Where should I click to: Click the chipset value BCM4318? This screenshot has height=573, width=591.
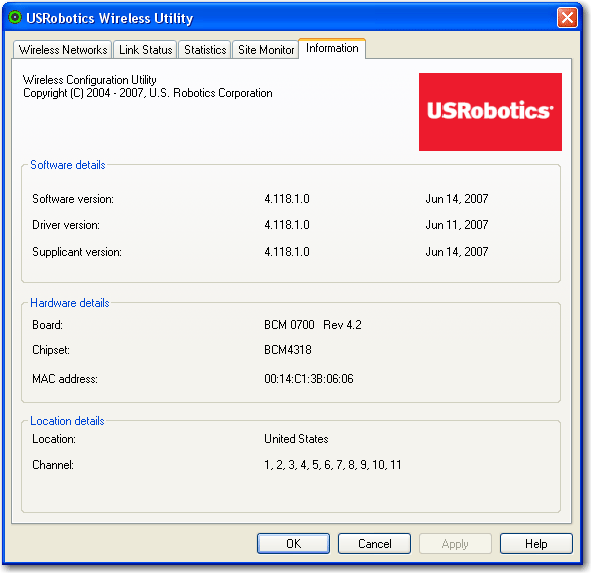288,350
